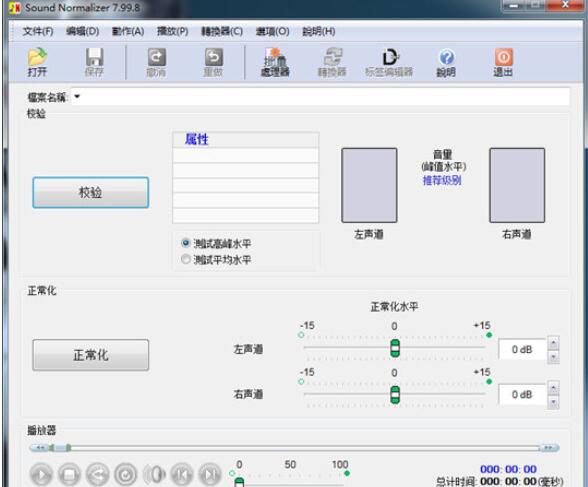Click the speaker volume icon

(x=154, y=475)
